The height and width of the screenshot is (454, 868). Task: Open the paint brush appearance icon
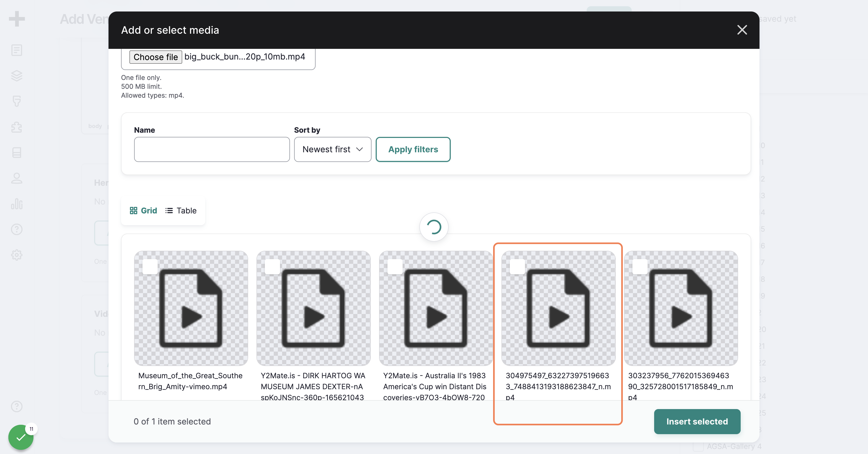(17, 101)
